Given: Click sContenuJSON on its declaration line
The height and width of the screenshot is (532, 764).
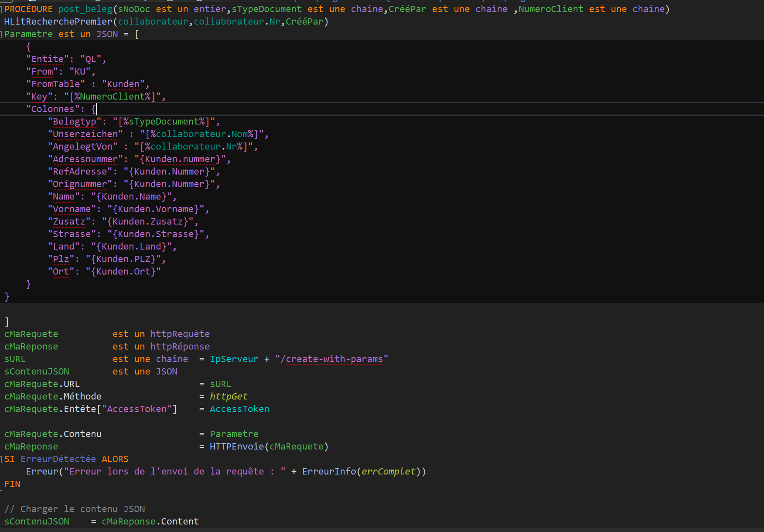Looking at the screenshot, I should coord(37,372).
